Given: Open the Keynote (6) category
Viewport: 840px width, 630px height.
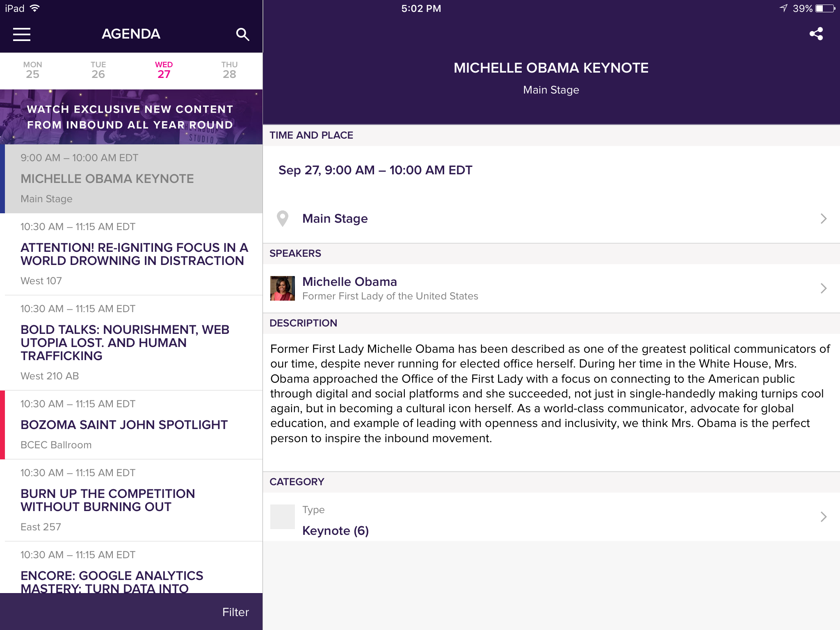Looking at the screenshot, I should click(x=336, y=531).
